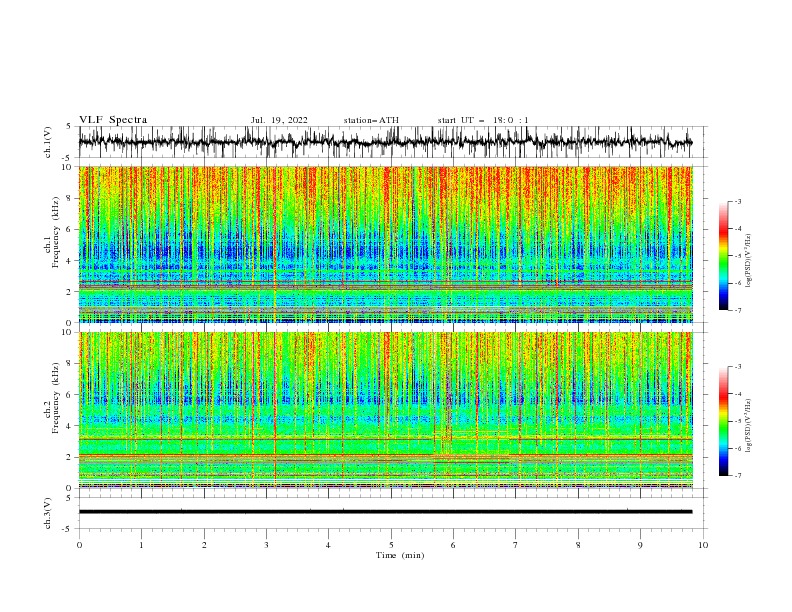This screenshot has height=612, width=792.
Task: Click the ch.3 flat black voltage trace
Action: click(x=385, y=512)
